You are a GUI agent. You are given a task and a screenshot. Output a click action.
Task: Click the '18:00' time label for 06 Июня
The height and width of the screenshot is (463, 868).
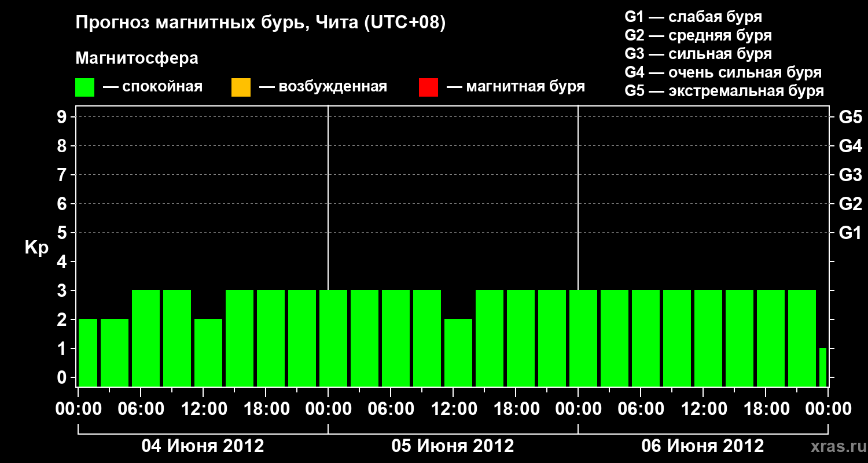click(766, 409)
